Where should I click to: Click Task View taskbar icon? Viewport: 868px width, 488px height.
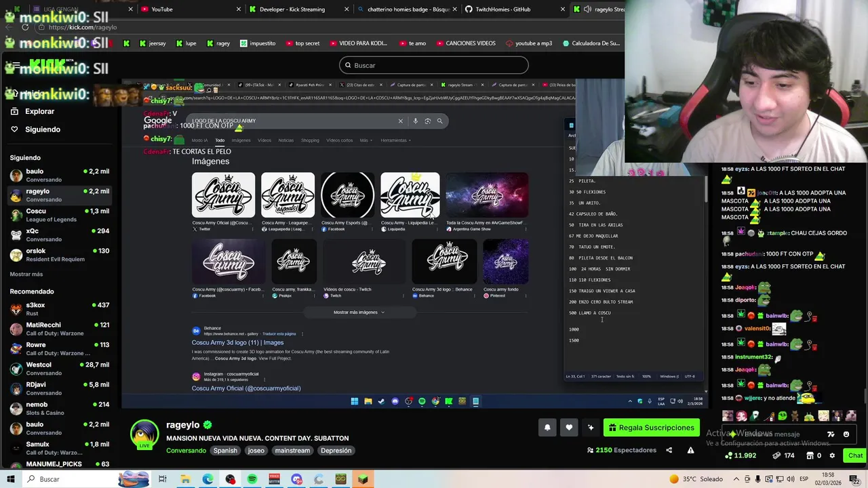163,479
